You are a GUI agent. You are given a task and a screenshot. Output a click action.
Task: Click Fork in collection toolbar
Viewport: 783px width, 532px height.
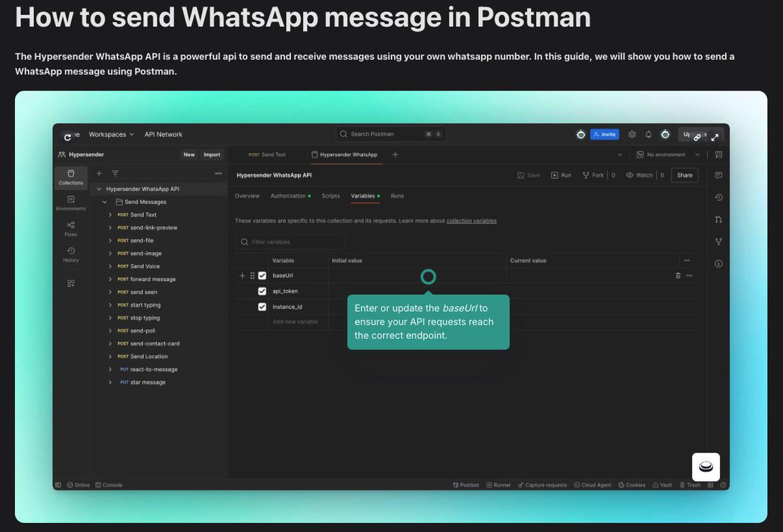592,175
